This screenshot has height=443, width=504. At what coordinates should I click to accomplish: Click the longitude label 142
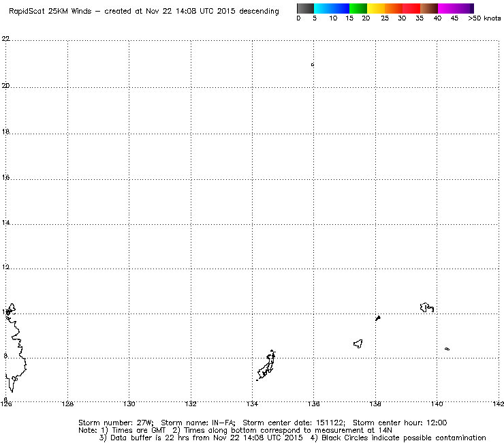(498, 403)
